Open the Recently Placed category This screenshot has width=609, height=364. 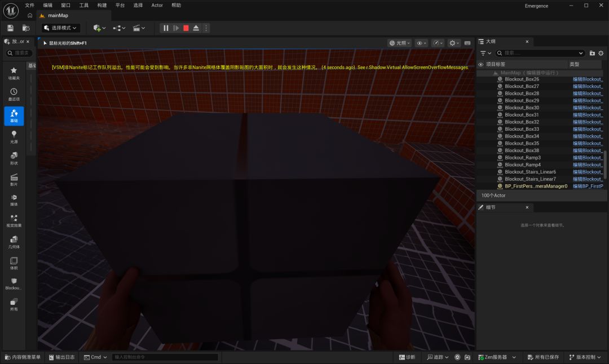pyautogui.click(x=14, y=94)
